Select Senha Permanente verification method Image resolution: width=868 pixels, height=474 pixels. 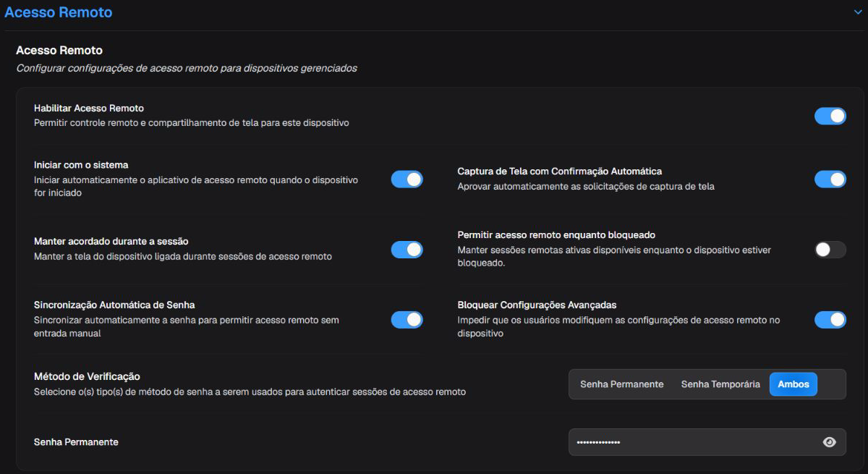pyautogui.click(x=622, y=384)
